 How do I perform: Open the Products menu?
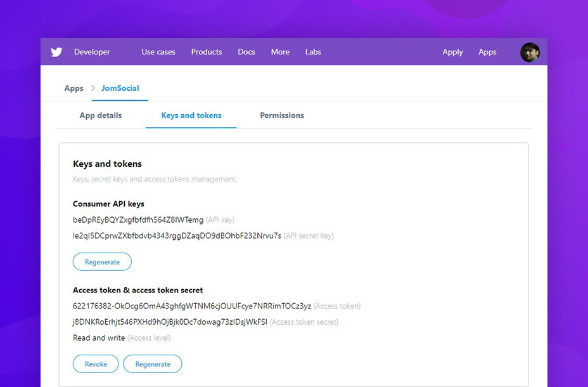coord(207,52)
